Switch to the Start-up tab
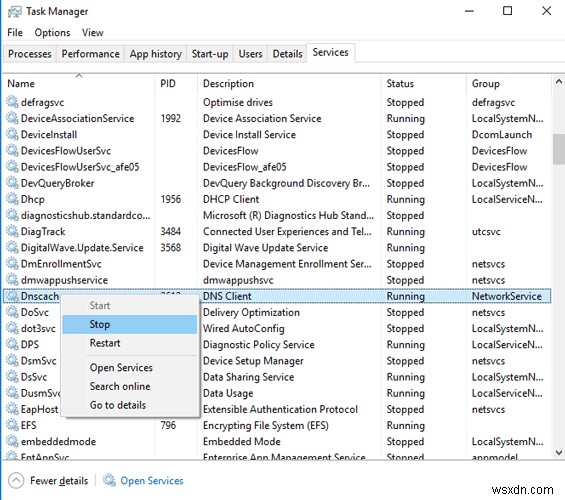 [x=210, y=54]
